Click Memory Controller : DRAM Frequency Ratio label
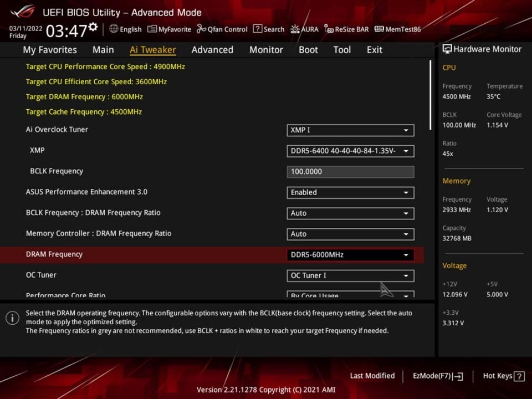The height and width of the screenshot is (399, 532). [99, 233]
